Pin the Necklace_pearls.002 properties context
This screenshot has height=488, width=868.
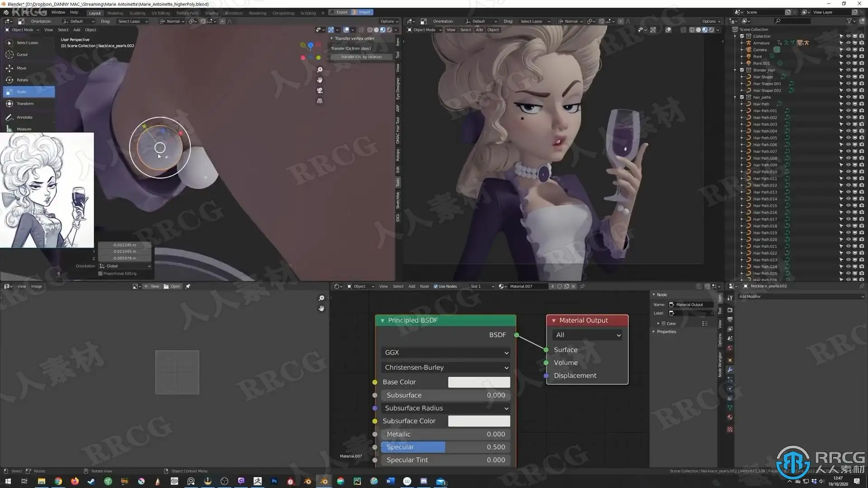[x=861, y=286]
